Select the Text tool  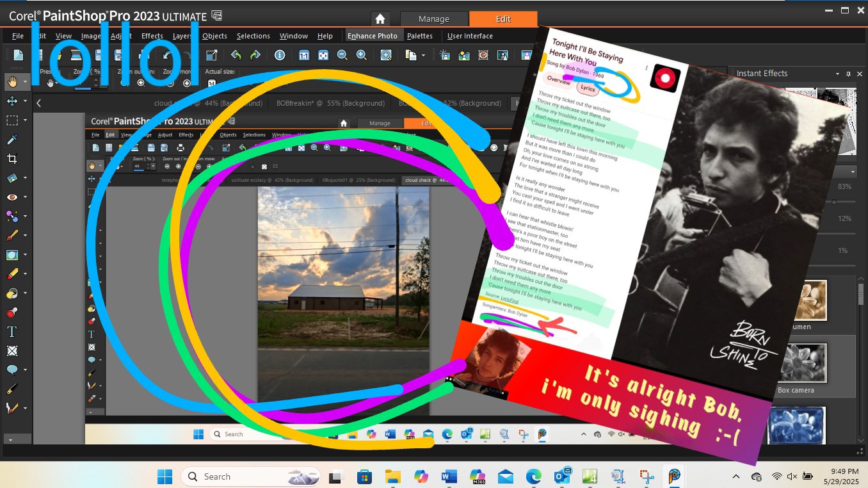(12, 332)
